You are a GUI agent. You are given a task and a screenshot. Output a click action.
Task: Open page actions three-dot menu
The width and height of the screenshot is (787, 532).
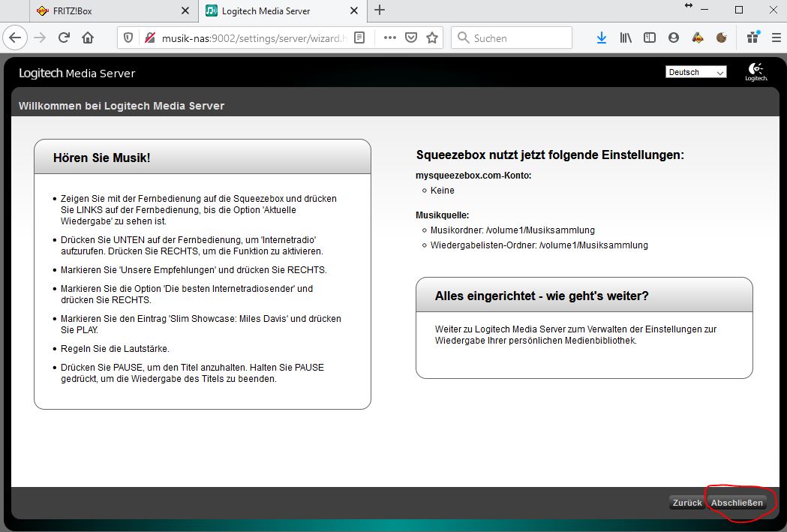(390, 38)
